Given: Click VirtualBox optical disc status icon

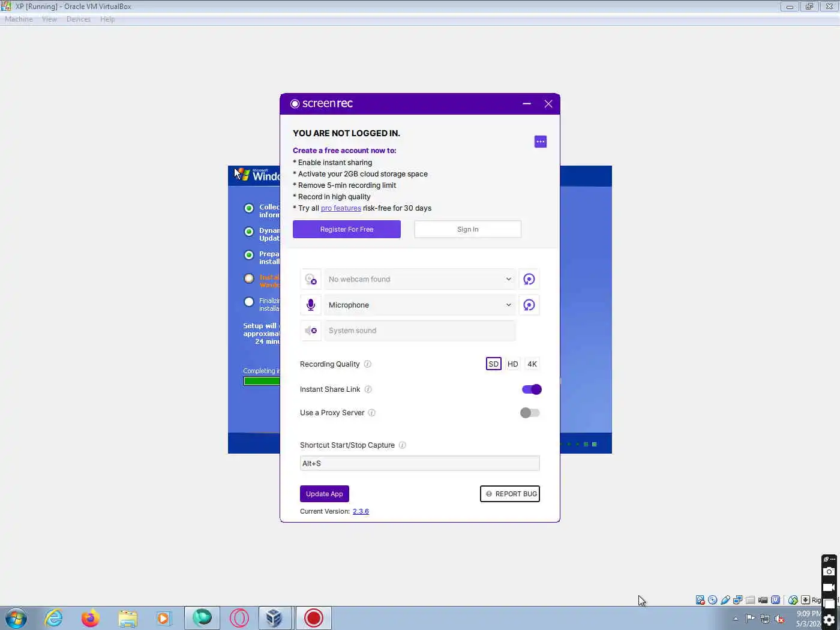Looking at the screenshot, I should pos(713,600).
